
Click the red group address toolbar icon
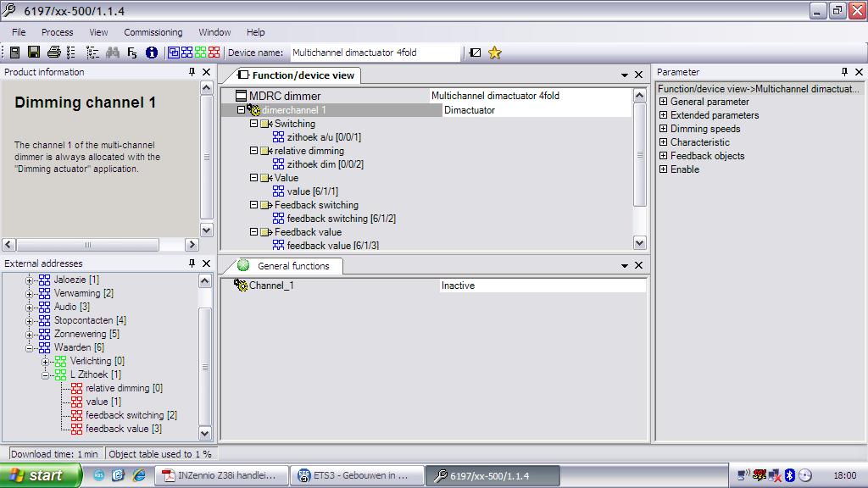[214, 53]
